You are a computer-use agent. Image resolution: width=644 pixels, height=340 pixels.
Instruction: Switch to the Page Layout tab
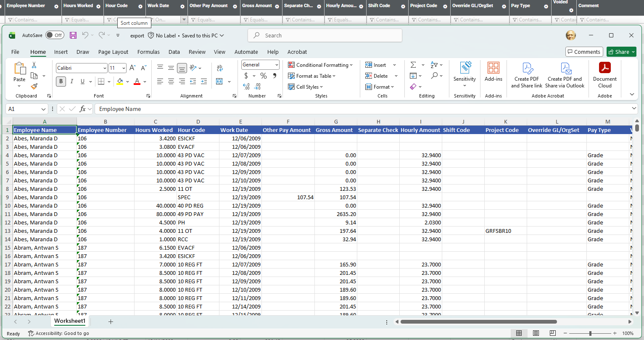pos(113,52)
